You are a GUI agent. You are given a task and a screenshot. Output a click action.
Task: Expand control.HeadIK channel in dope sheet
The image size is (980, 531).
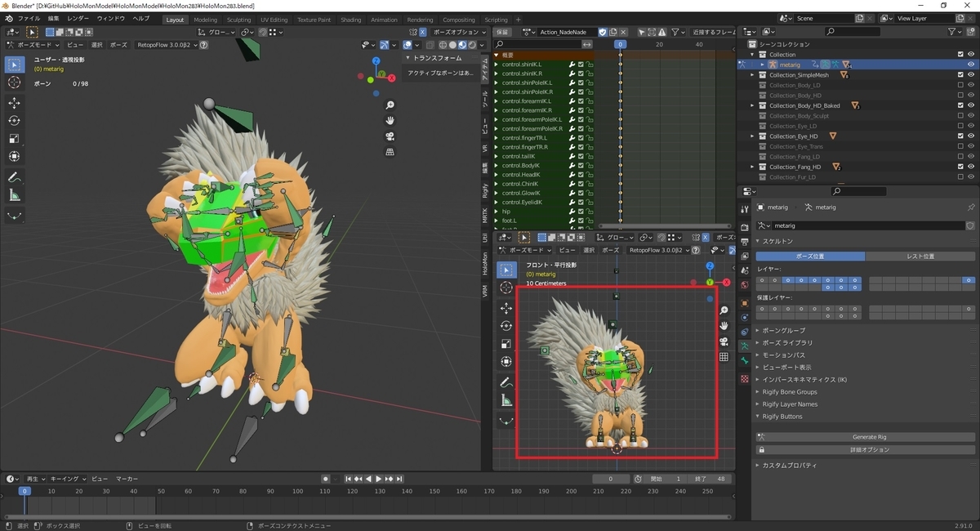[497, 175]
